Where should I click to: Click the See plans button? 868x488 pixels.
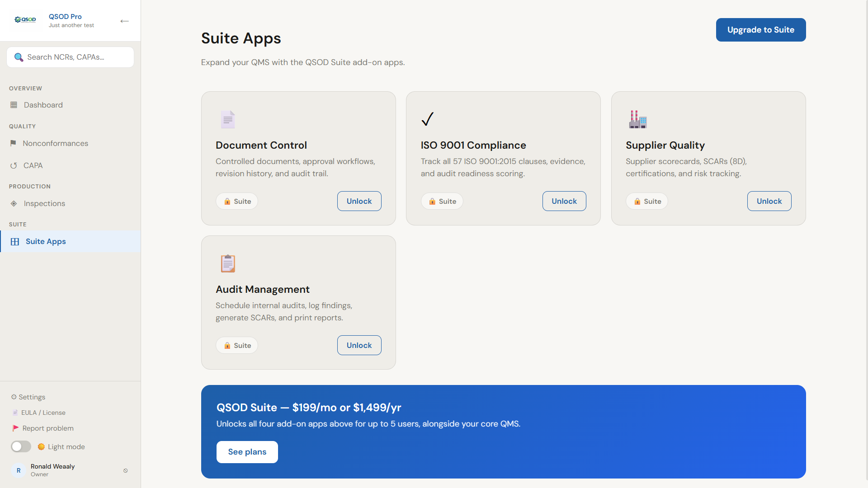point(247,452)
